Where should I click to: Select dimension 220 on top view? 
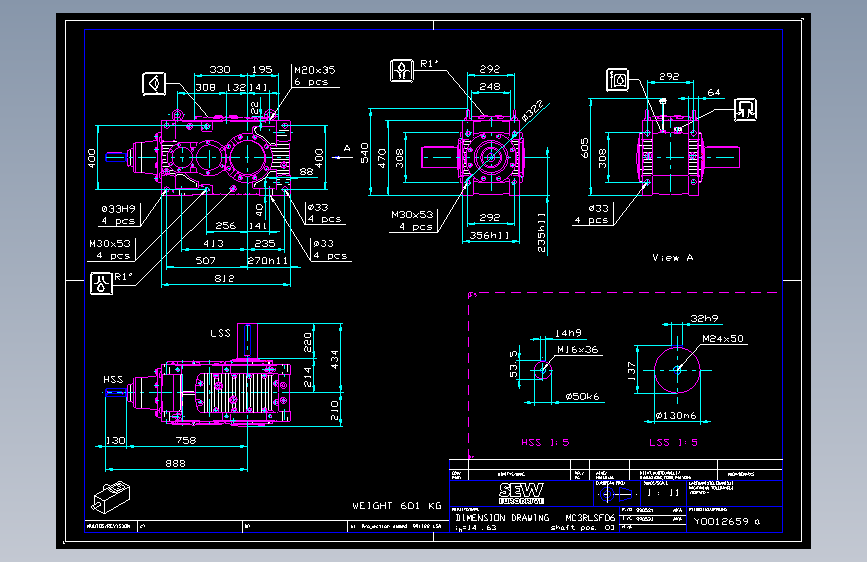click(x=307, y=342)
